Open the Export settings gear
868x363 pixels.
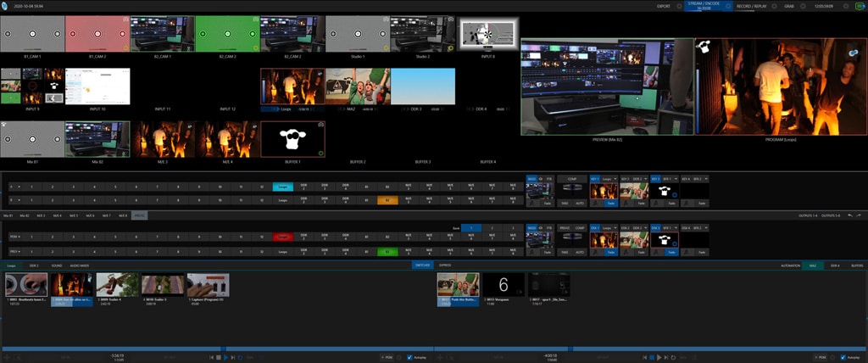coord(678,6)
